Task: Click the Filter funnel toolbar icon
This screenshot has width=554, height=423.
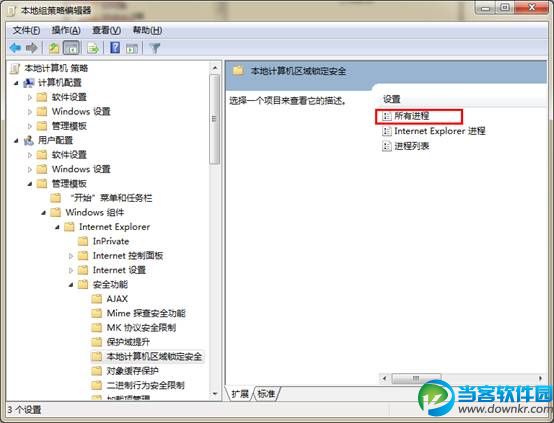Action: click(x=155, y=48)
